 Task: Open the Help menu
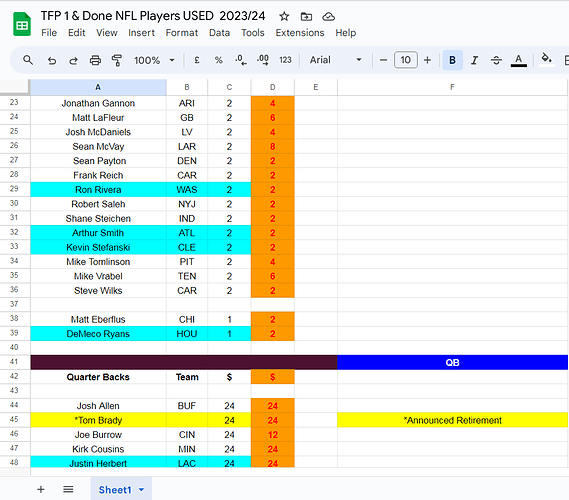tap(345, 33)
